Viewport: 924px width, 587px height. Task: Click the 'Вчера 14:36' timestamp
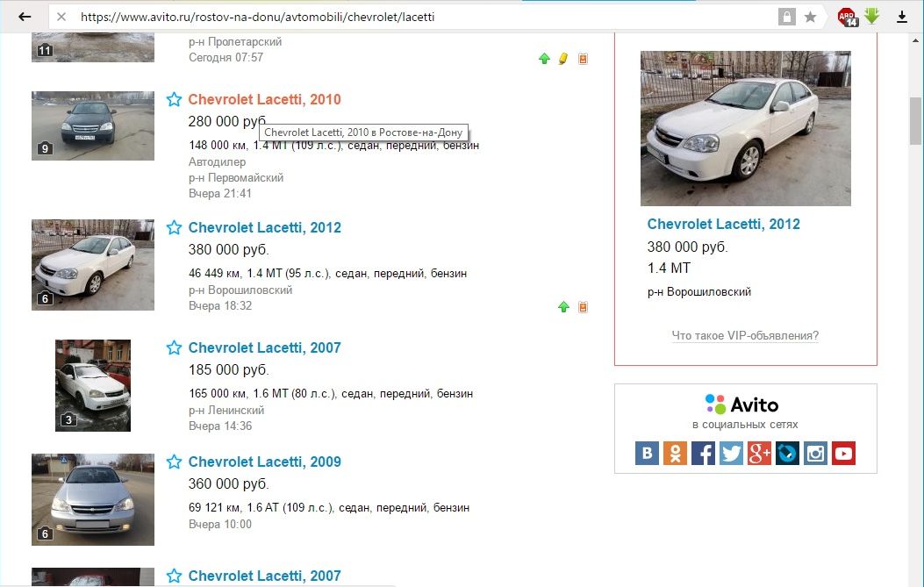click(219, 426)
